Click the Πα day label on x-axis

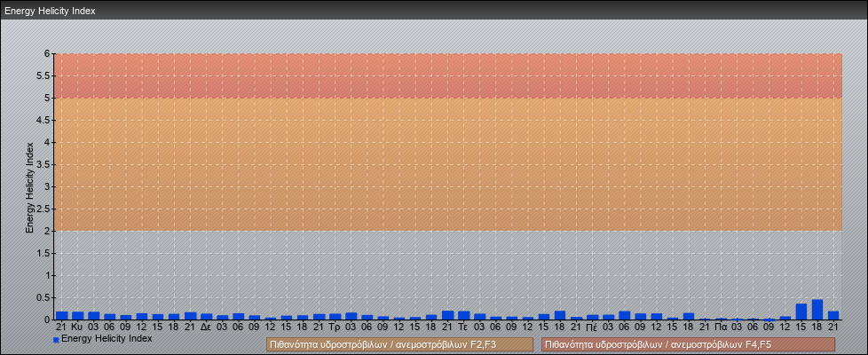721,327
